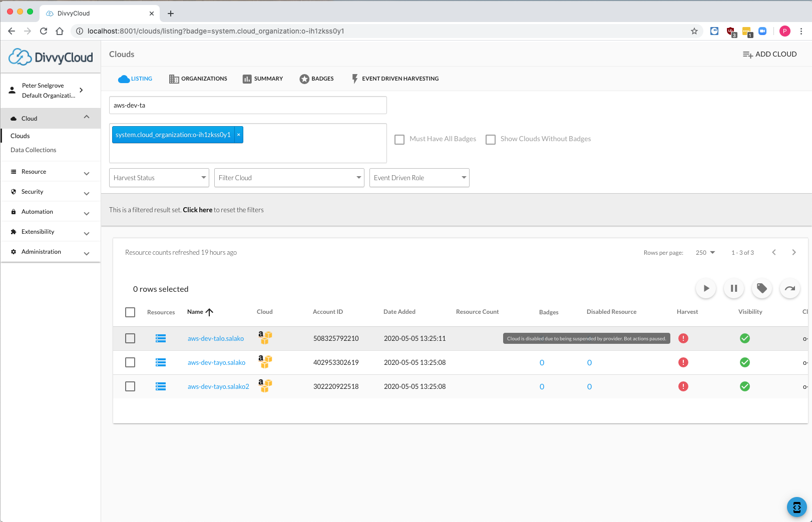The width and height of the screenshot is (812, 522).
Task: Open the Chrome profile avatar
Action: [785, 31]
